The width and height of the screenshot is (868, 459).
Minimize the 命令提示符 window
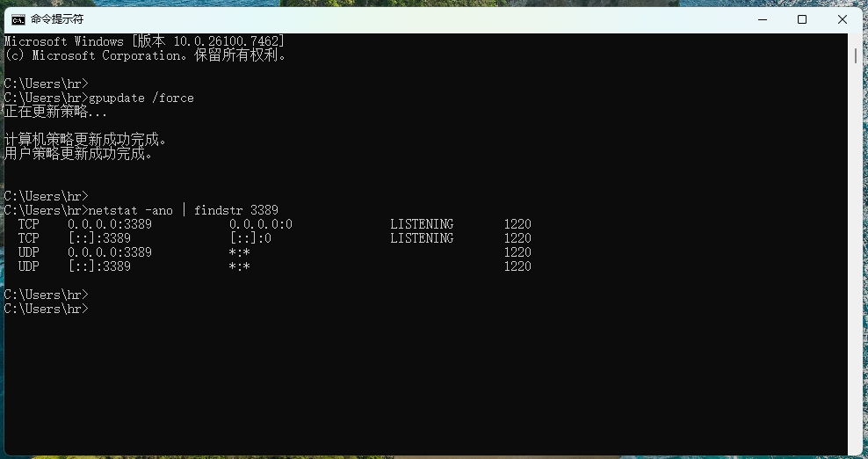763,19
